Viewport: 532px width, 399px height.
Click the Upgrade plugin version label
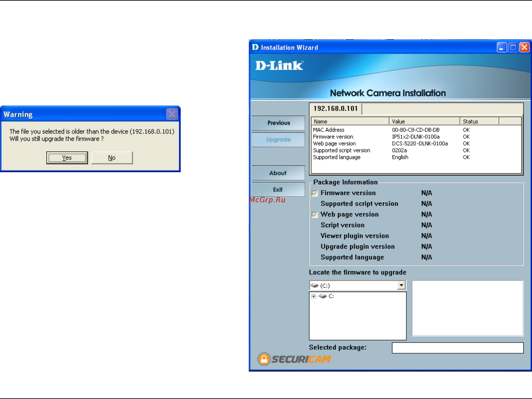358,247
